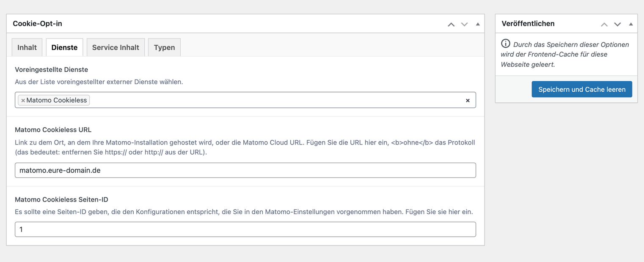Switch to Service Inhalt tab
The image size is (644, 262).
pos(116,47)
